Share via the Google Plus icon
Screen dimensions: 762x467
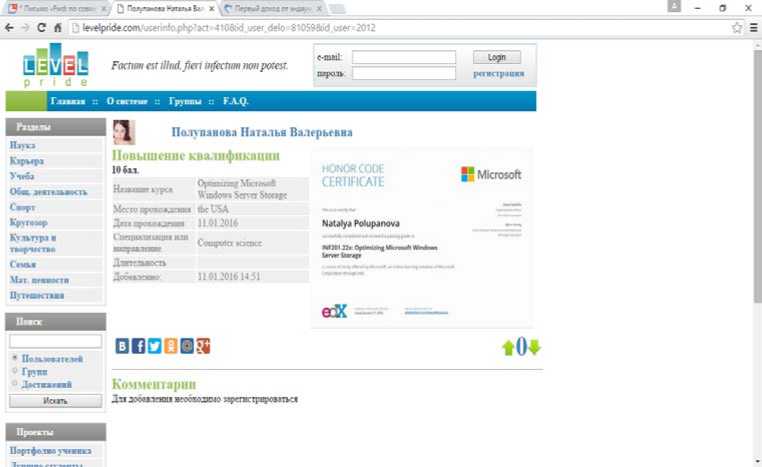click(203, 346)
